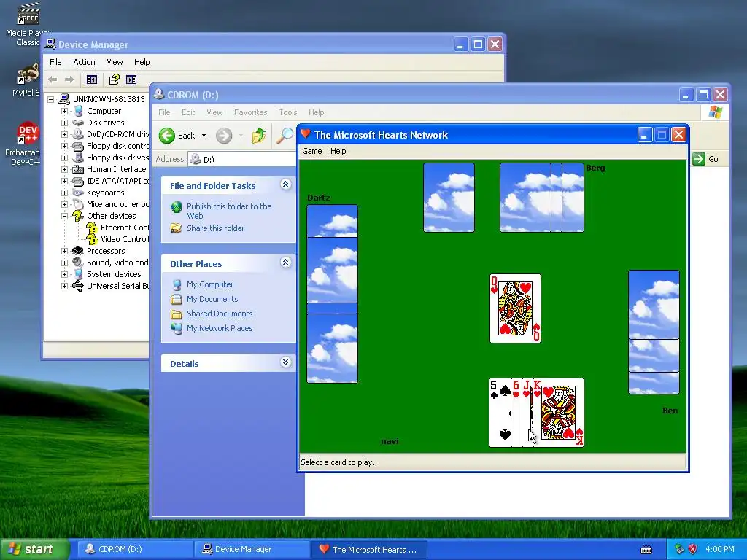This screenshot has height=560, width=747.
Task: Open Embarcadero Dev-C++ desktop icon
Action: click(24, 143)
